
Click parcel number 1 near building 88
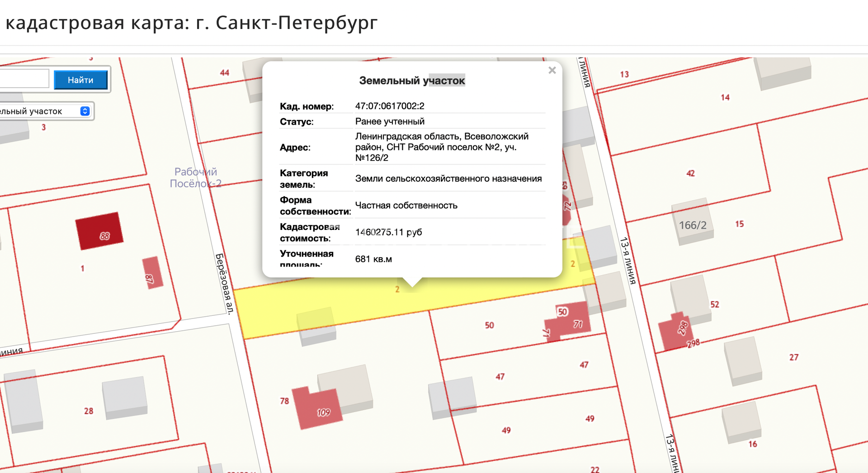82,268
